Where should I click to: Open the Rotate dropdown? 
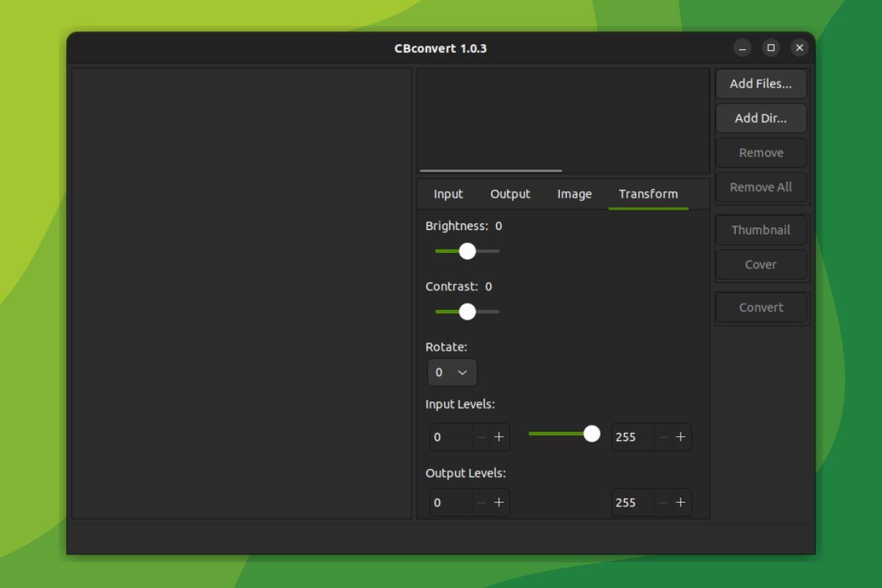pos(451,372)
